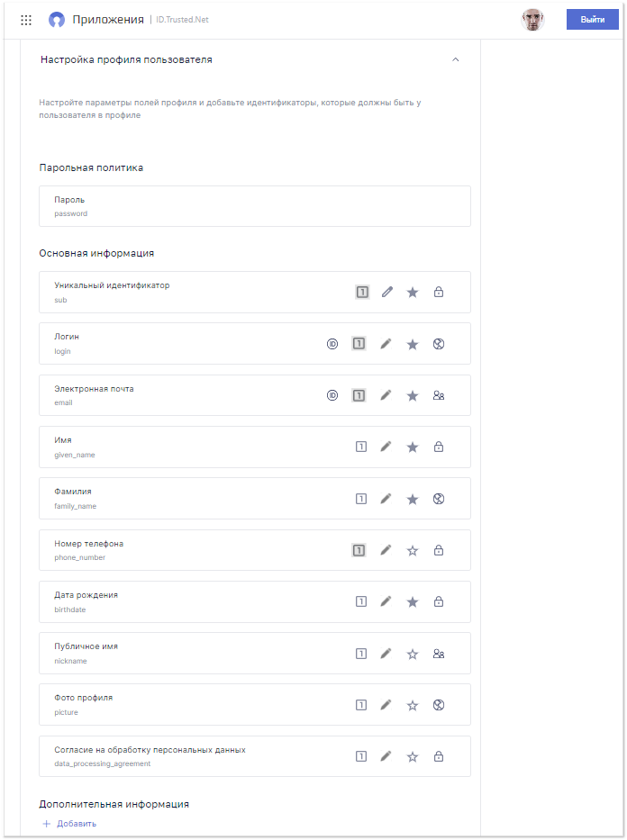The image size is (627, 840).
Task: Click the uniqueness icon in Номер телефона row
Action: [x=359, y=550]
